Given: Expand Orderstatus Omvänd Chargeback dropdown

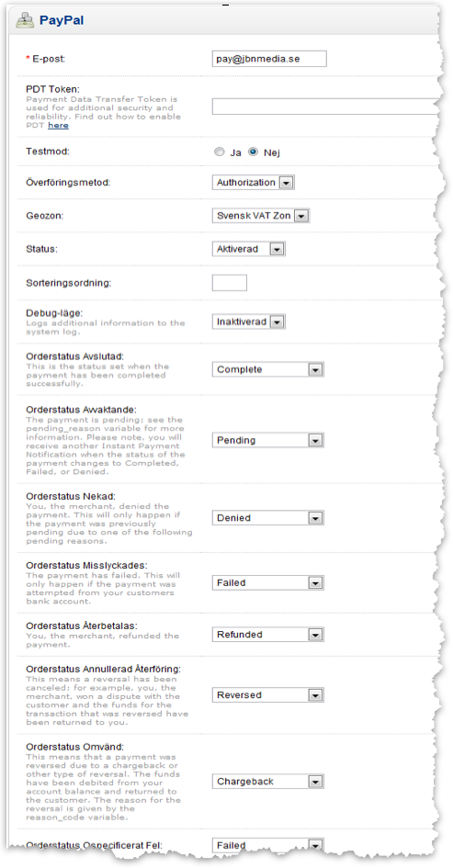Looking at the screenshot, I should (x=268, y=782).
